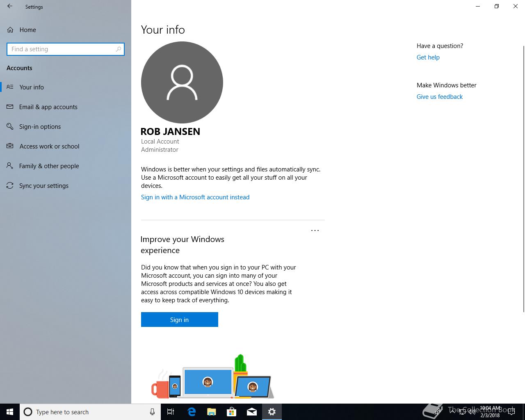This screenshot has height=420, width=525.
Task: Go back using the Settings back arrow
Action: pos(10,7)
